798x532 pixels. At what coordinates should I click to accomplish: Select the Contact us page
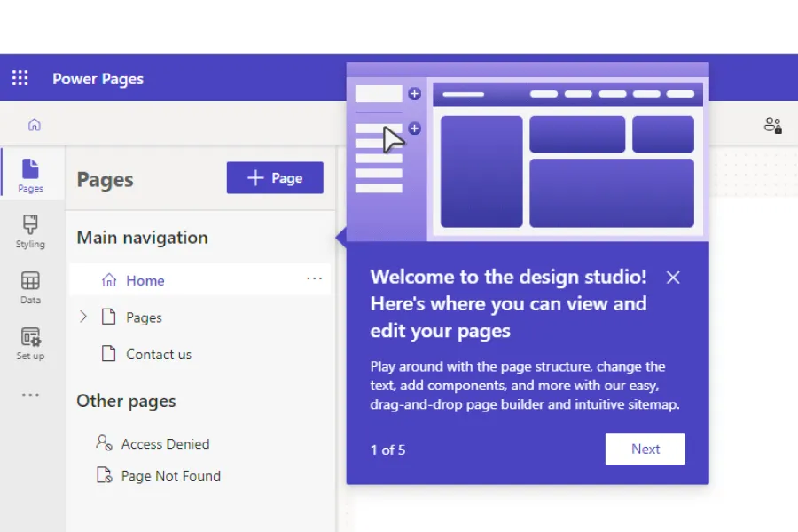coord(160,354)
